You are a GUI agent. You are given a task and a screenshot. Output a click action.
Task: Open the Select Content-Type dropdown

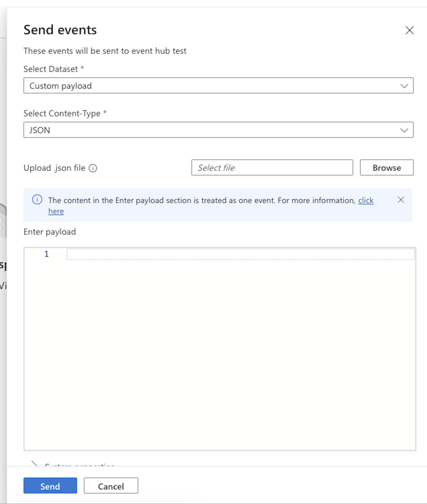[219, 130]
